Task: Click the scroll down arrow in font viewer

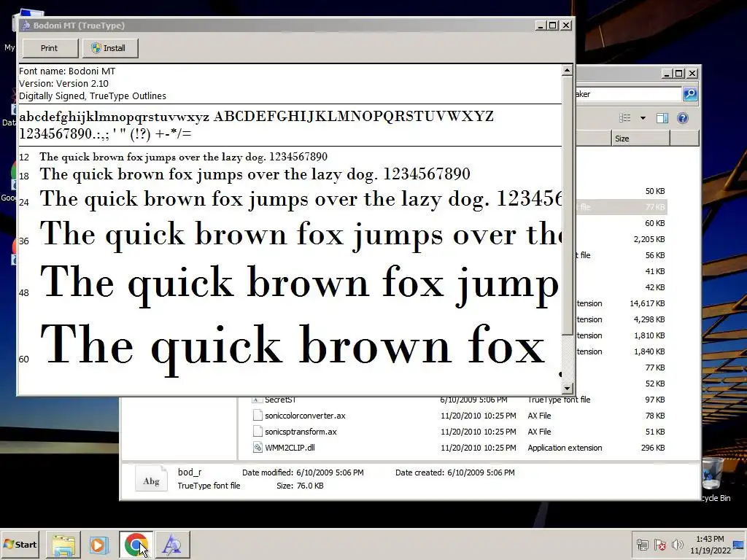Action: 567,389
